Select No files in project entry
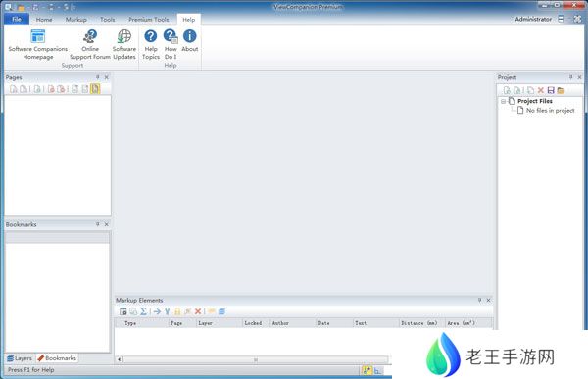Screen dimensions: 588x379 coord(550,111)
